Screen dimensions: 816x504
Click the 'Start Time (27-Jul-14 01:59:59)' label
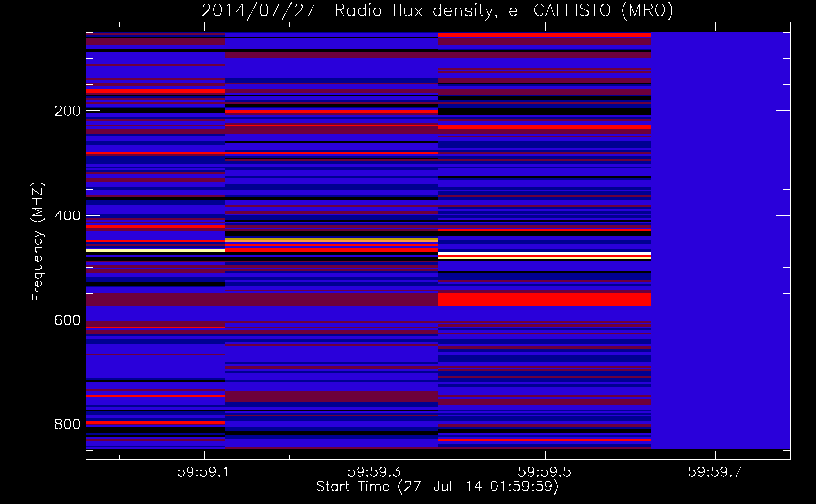[x=437, y=487]
